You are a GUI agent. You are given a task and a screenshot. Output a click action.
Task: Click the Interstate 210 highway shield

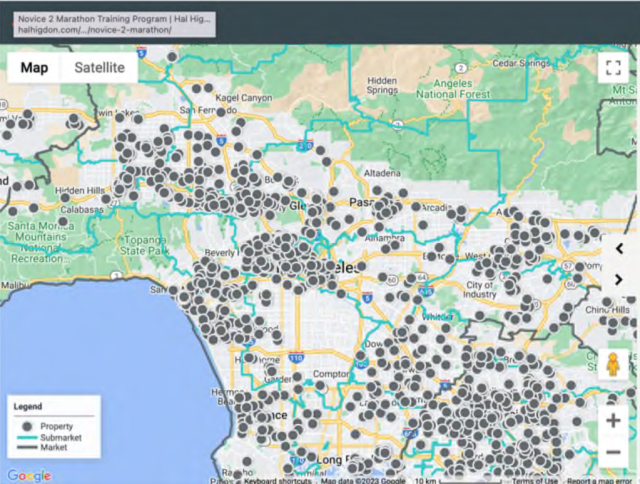[304, 144]
